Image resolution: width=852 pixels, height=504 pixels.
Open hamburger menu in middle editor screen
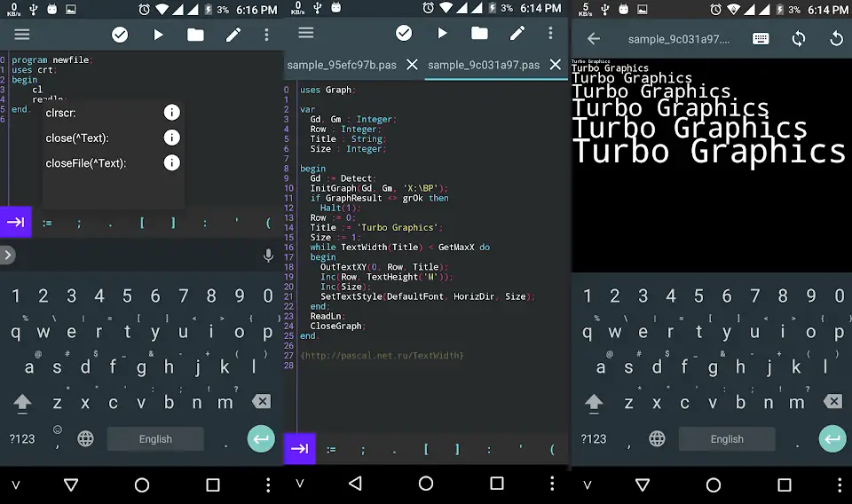click(306, 33)
